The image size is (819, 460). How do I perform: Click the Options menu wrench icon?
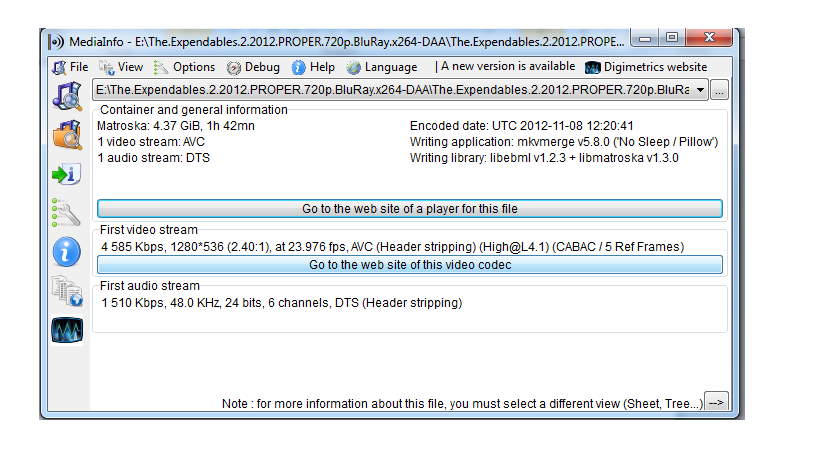161,68
